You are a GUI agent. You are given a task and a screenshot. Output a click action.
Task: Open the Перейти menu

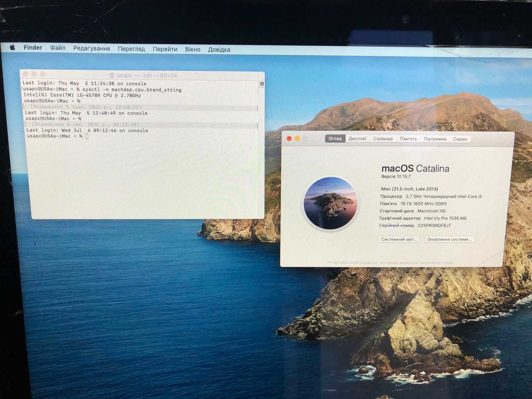165,49
